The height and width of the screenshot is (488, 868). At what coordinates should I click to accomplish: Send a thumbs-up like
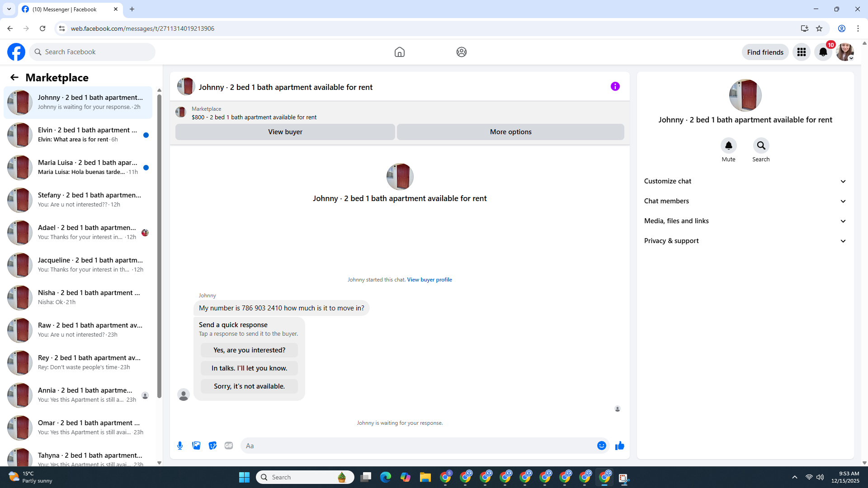point(620,446)
